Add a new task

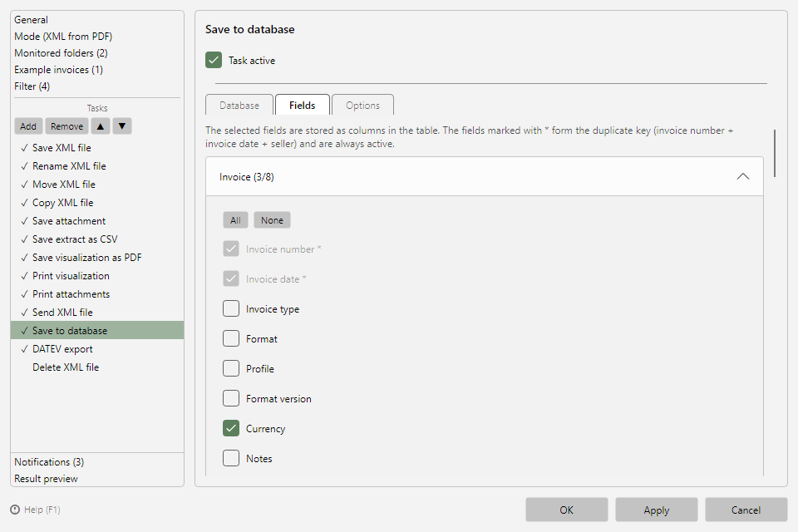(x=28, y=126)
